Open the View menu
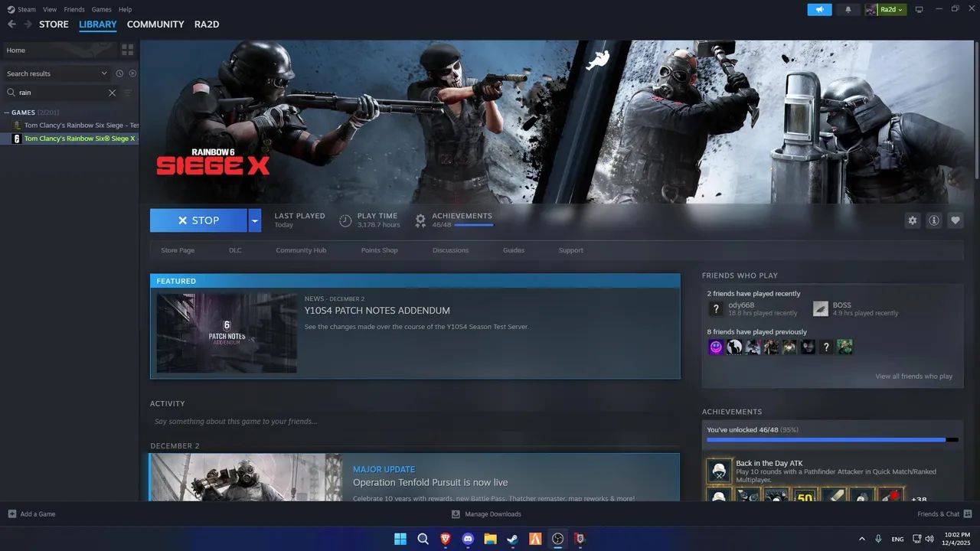This screenshot has height=551, width=980. pos(50,9)
